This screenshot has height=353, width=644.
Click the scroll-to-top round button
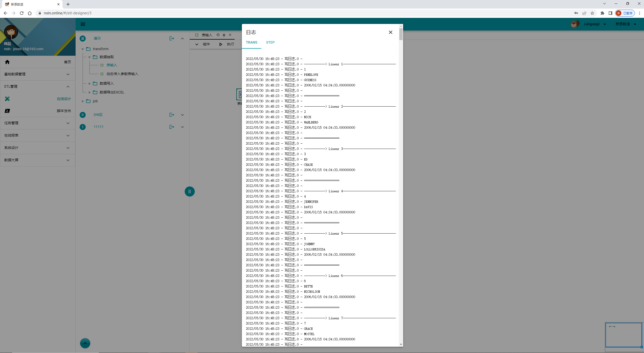85,343
